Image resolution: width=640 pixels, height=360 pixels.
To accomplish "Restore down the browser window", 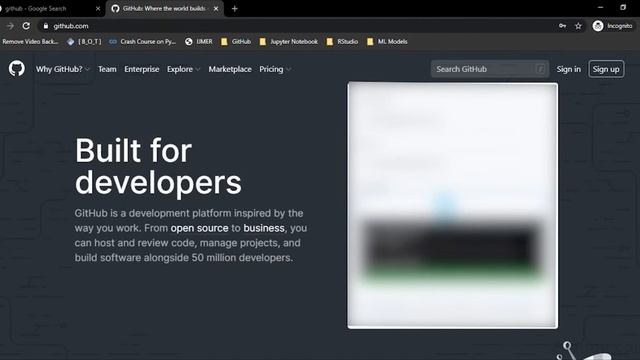I will point(623,7).
